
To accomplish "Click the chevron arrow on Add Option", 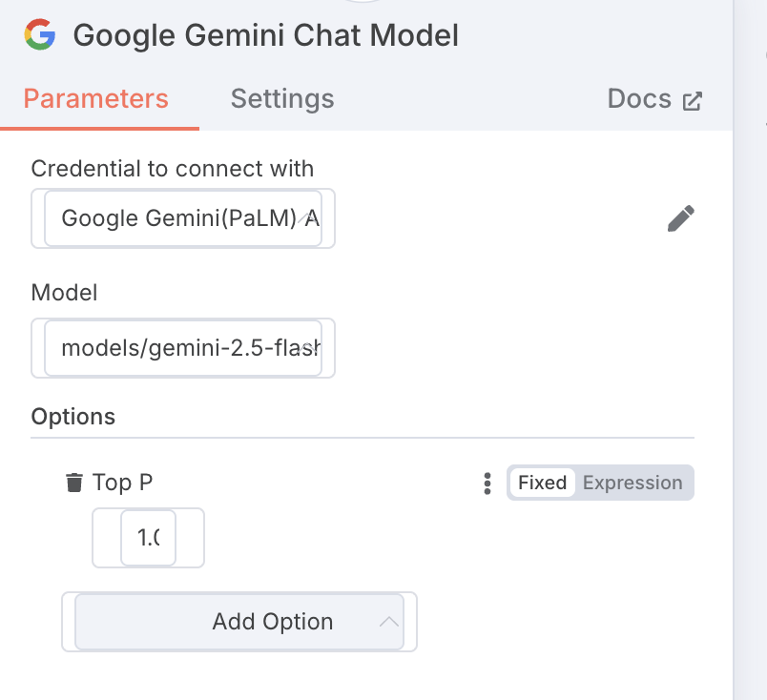I will coord(388,622).
